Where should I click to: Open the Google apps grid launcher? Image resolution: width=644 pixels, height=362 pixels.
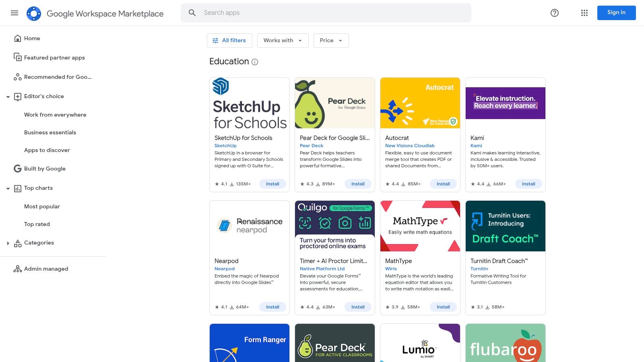click(584, 13)
